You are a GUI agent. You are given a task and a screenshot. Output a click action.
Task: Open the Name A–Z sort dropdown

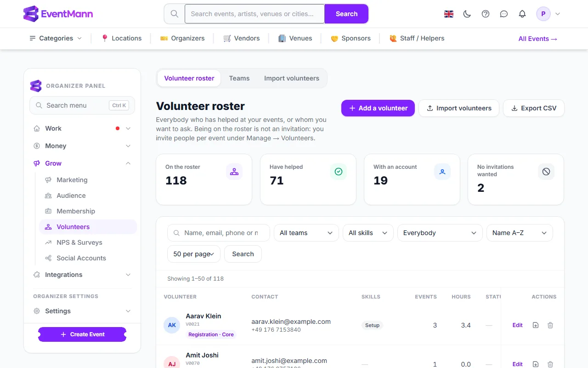pyautogui.click(x=520, y=233)
